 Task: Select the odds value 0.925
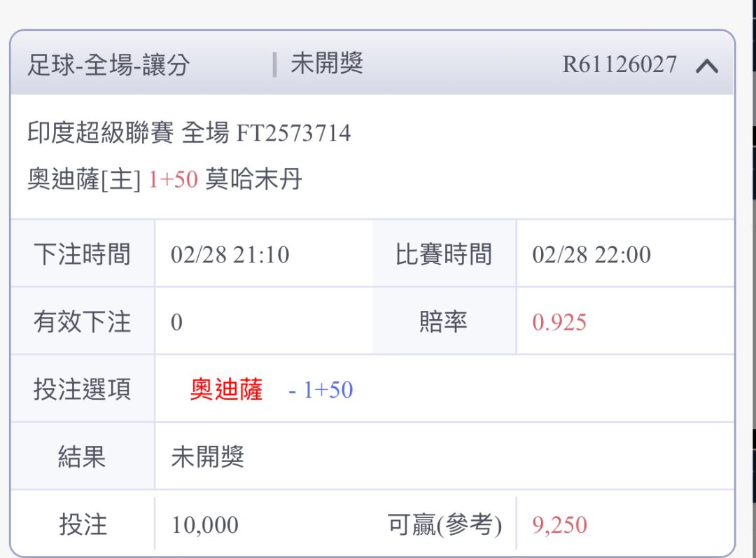pos(559,322)
